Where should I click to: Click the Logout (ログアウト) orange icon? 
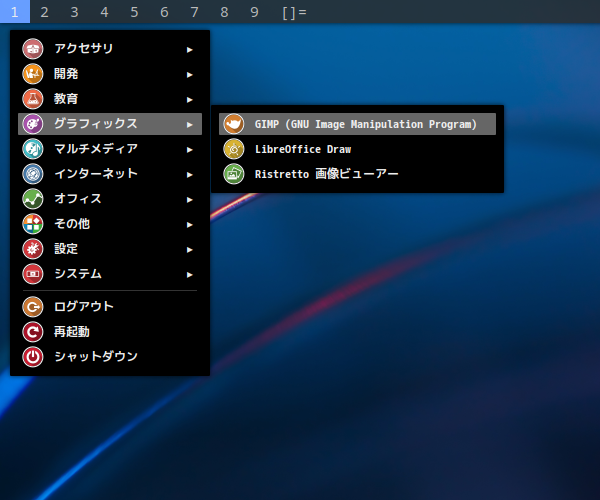pyautogui.click(x=33, y=307)
